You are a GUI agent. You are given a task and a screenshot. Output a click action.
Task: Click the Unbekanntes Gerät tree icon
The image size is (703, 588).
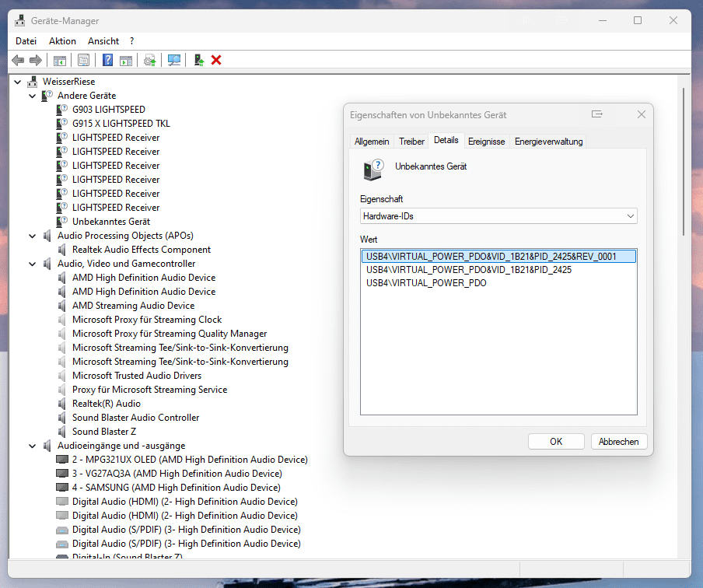point(62,222)
